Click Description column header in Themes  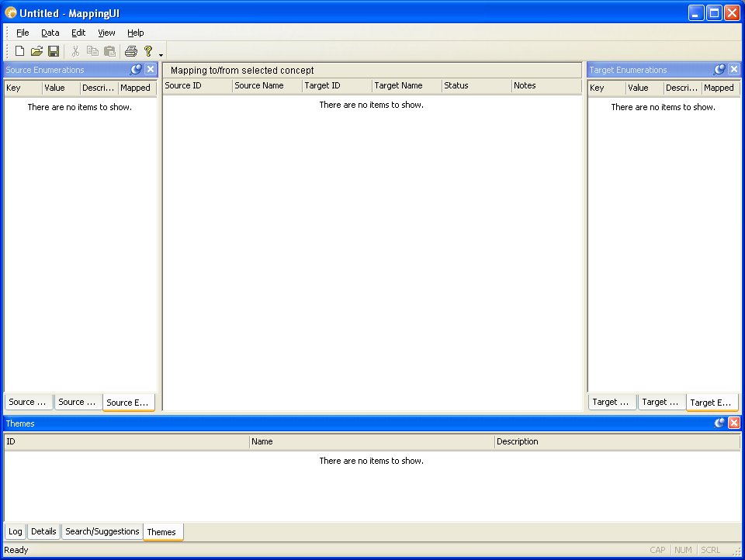pos(617,442)
